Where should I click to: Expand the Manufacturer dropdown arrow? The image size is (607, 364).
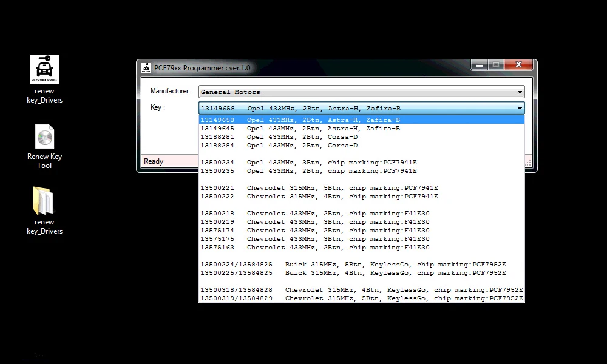point(520,92)
